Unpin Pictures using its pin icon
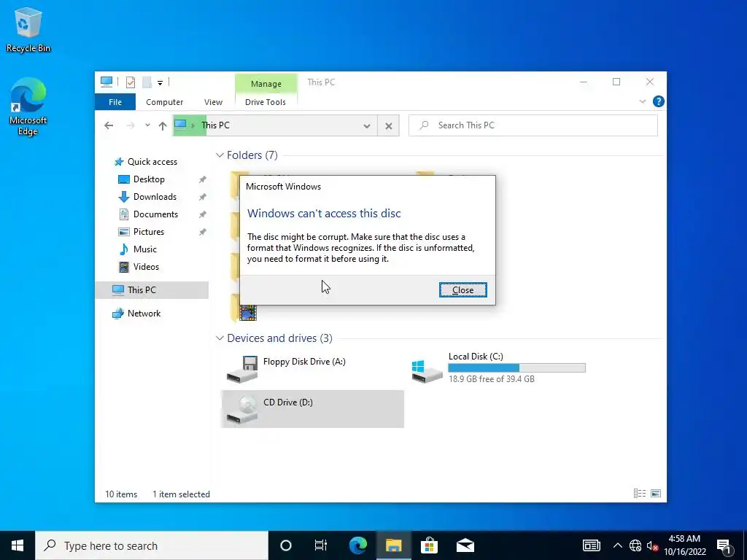 pos(203,232)
